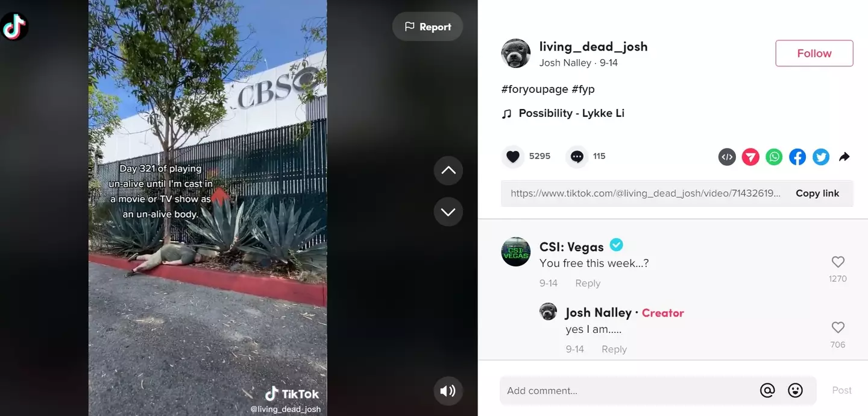Image resolution: width=868 pixels, height=416 pixels.
Task: Share video to Facebook
Action: point(797,157)
